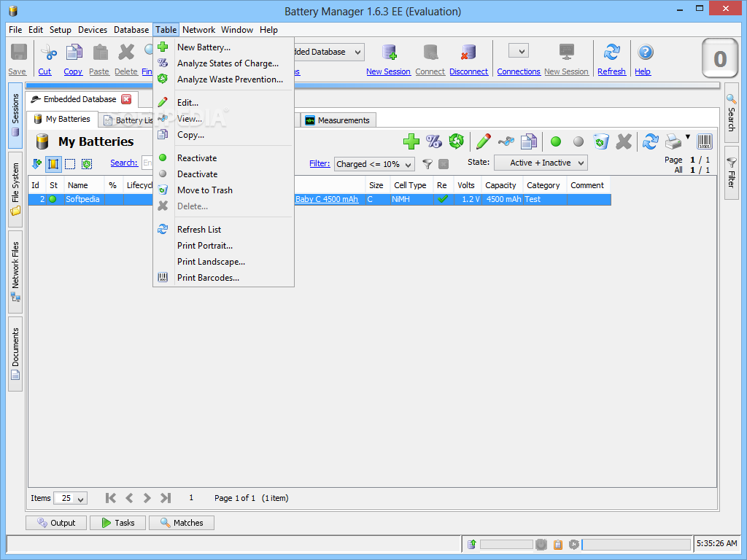
Task: Click the Tasks button
Action: pos(117,523)
